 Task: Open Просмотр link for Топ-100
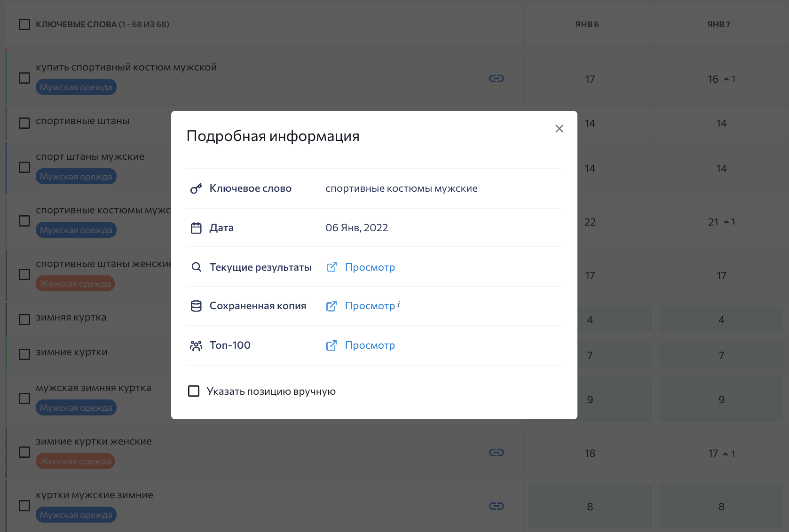370,345
